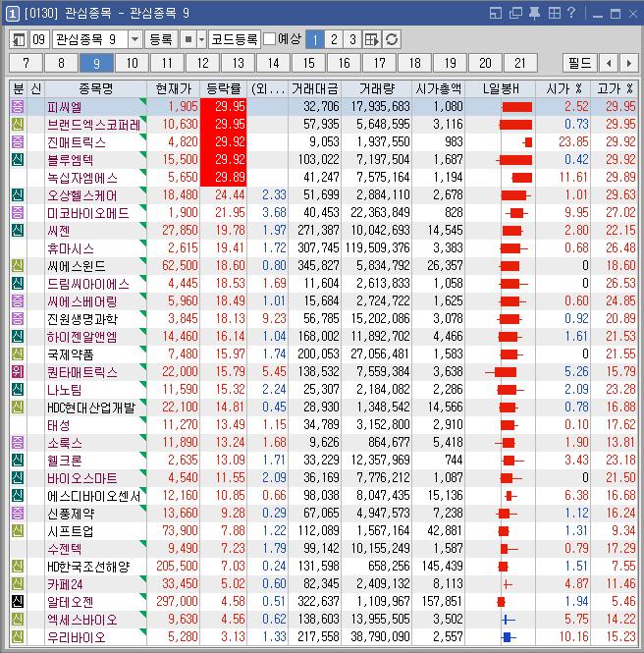This screenshot has width=644, height=653.
Task: Select the stock name 수젠텍
Action: click(64, 549)
